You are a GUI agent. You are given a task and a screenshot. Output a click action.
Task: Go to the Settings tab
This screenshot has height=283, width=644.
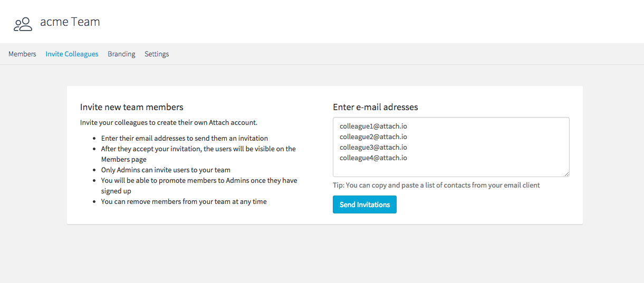point(157,54)
